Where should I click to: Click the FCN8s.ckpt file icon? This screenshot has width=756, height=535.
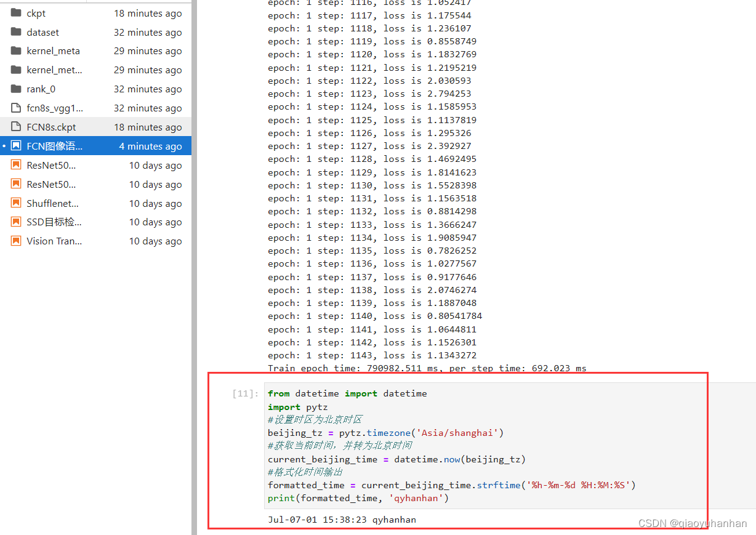(x=16, y=127)
